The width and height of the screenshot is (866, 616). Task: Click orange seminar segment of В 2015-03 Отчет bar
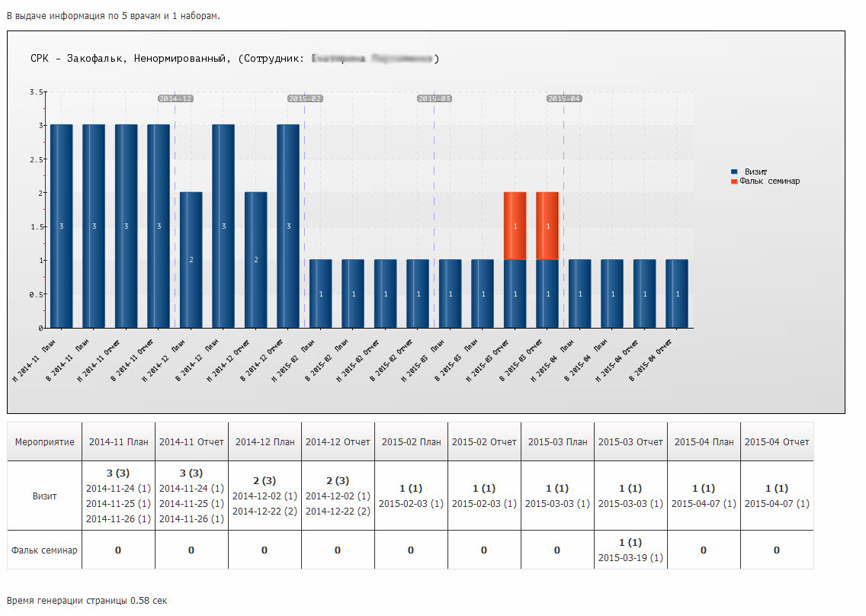click(548, 226)
